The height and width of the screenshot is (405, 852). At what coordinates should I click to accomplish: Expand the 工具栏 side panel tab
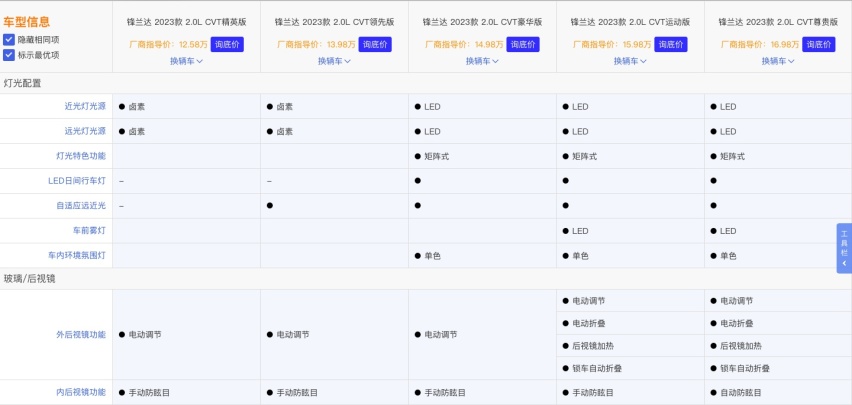[x=844, y=248]
